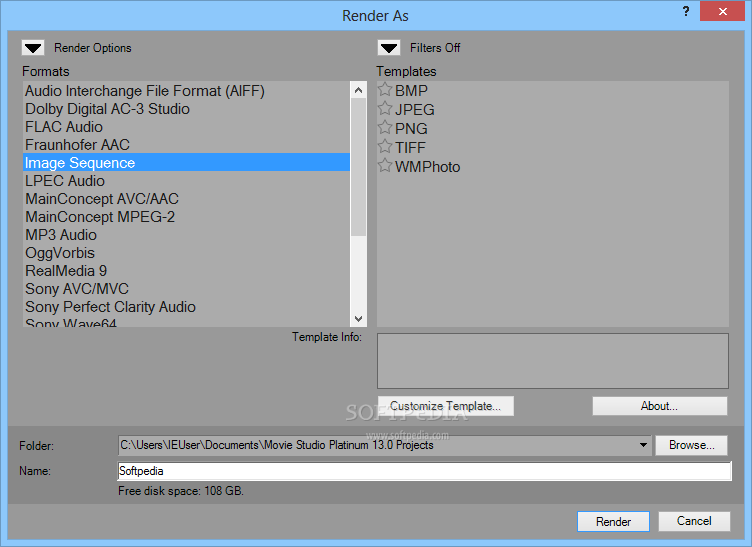Click the About button

click(x=659, y=406)
